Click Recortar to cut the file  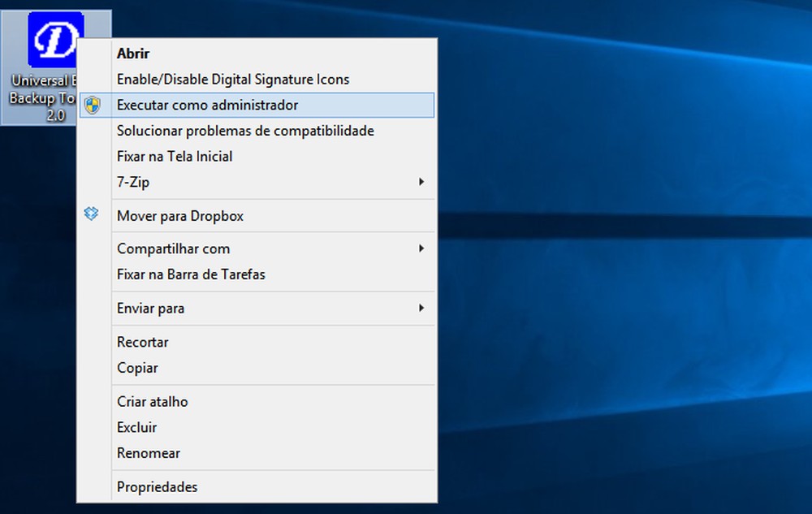click(x=142, y=342)
